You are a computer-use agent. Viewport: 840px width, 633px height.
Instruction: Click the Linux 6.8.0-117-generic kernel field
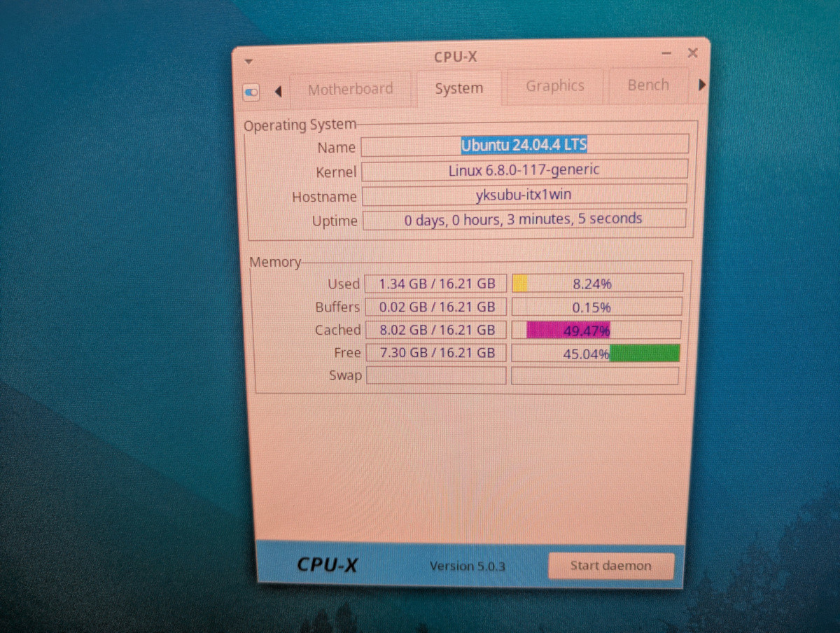[x=524, y=170]
